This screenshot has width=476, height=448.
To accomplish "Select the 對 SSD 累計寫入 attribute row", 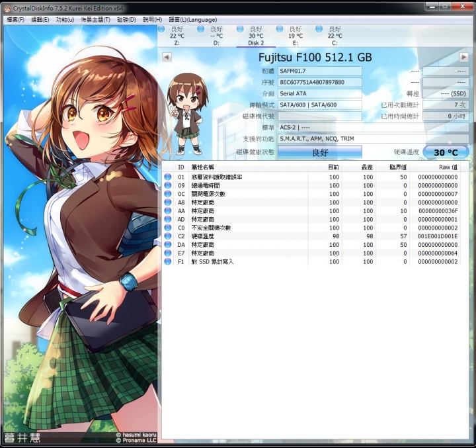I will point(311,261).
